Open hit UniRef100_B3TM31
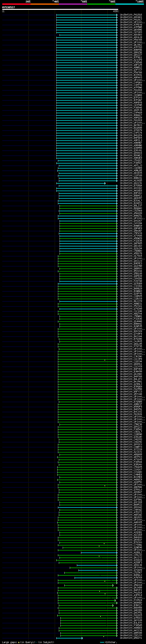This screenshot has width=146, height=644. pos(131,75)
